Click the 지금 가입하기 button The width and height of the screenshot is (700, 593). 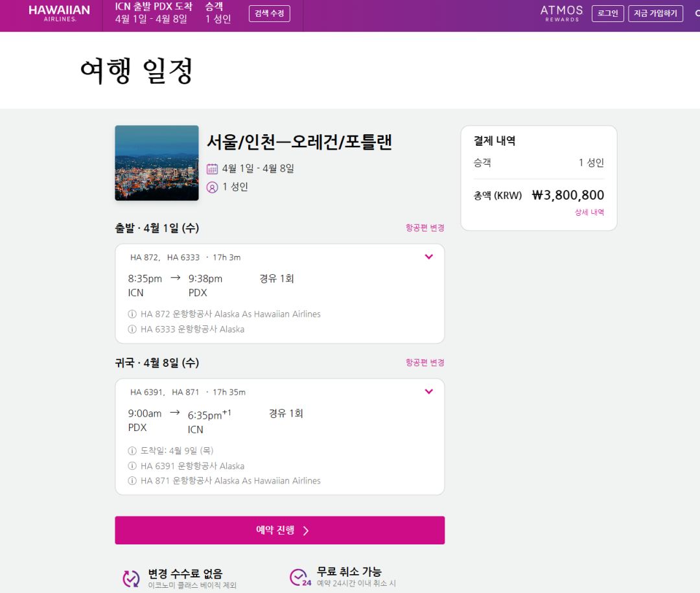(x=655, y=14)
